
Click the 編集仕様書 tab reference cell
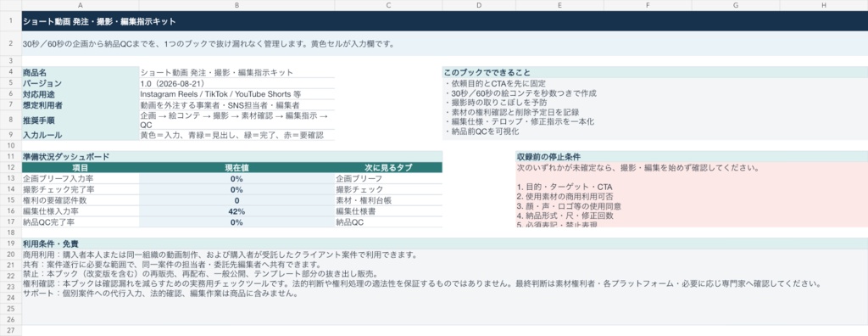[x=388, y=210]
